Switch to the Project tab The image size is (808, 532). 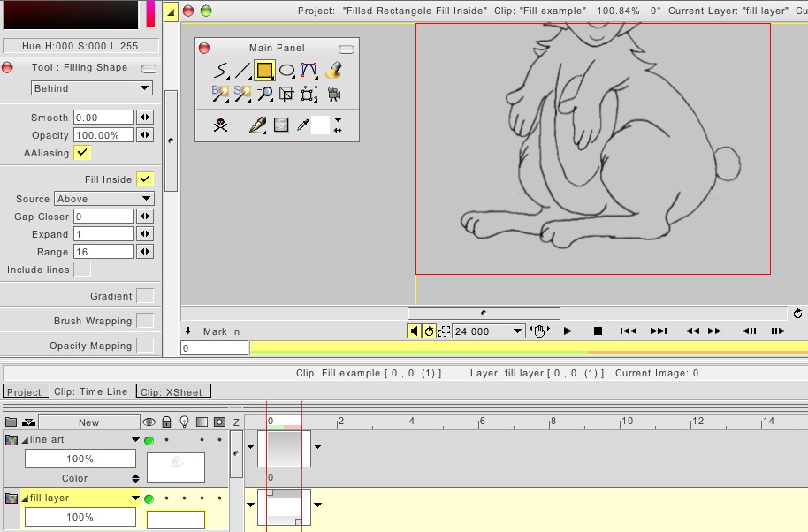[x=24, y=391]
